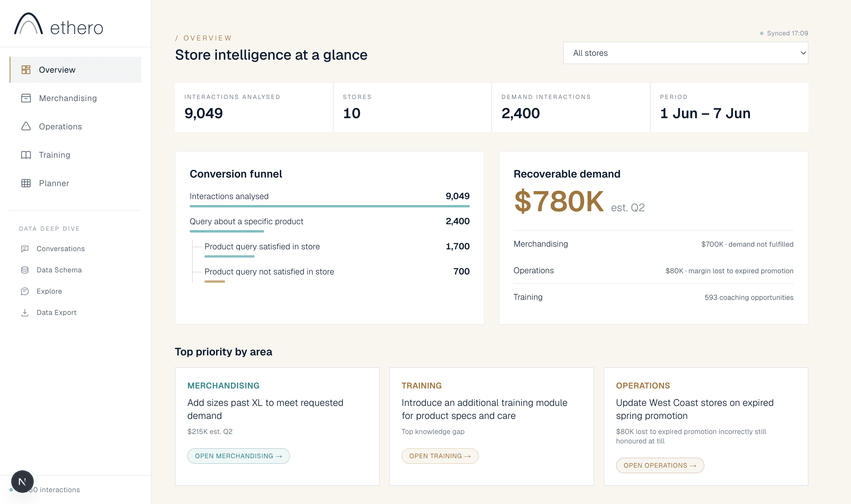
Task: Click 'Product query not satisfied in store' label
Action: coord(269,272)
